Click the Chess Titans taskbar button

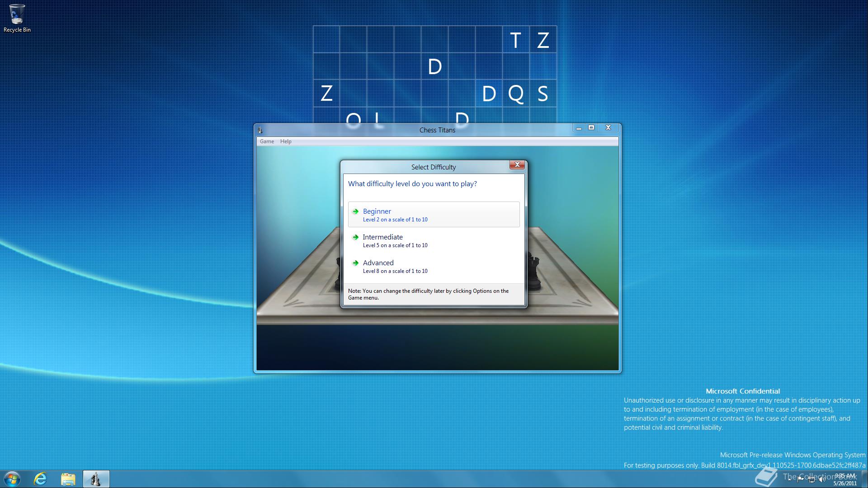(96, 479)
